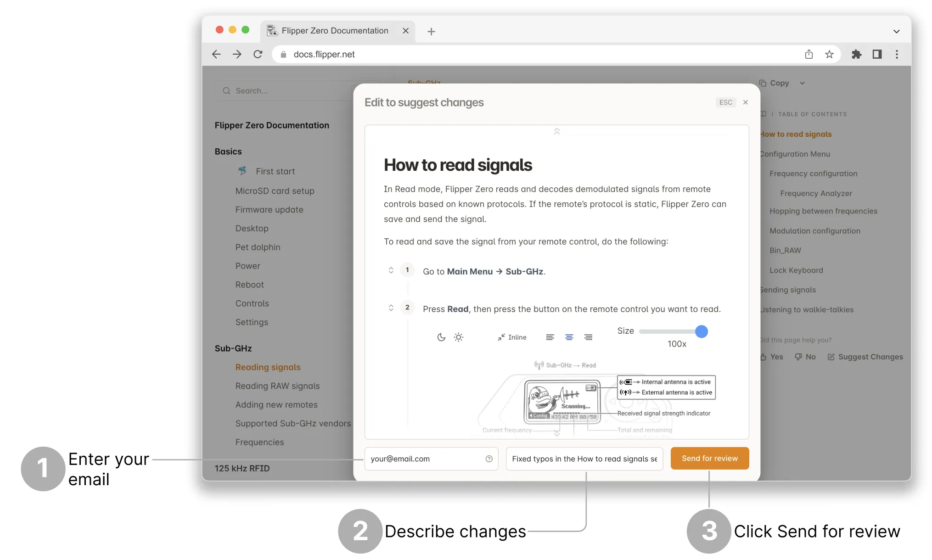Open the browser three-dot menu

(897, 55)
